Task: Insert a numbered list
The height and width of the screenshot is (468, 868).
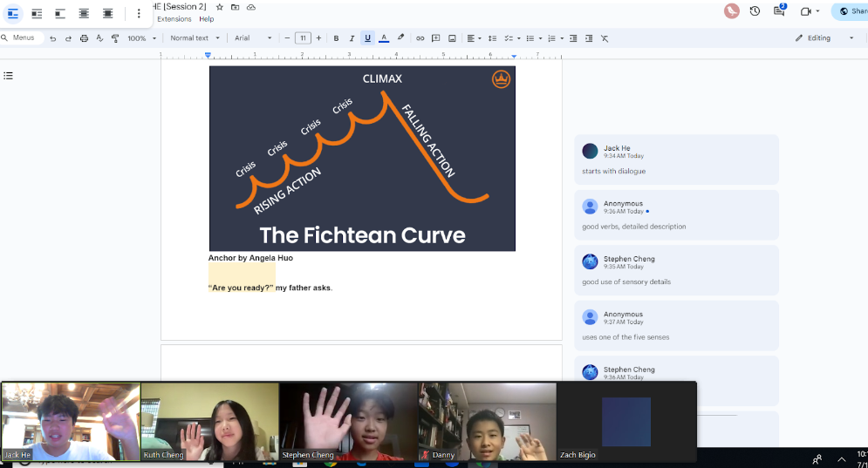Action: [551, 38]
